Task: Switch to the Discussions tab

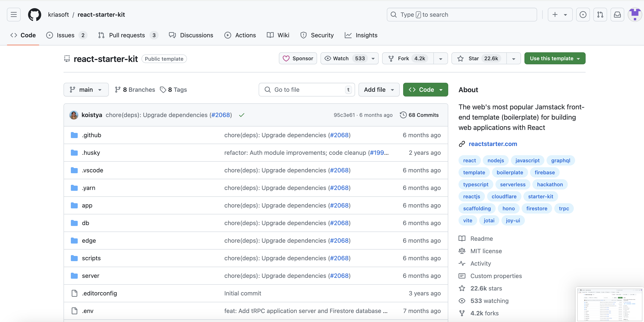Action: (x=191, y=35)
